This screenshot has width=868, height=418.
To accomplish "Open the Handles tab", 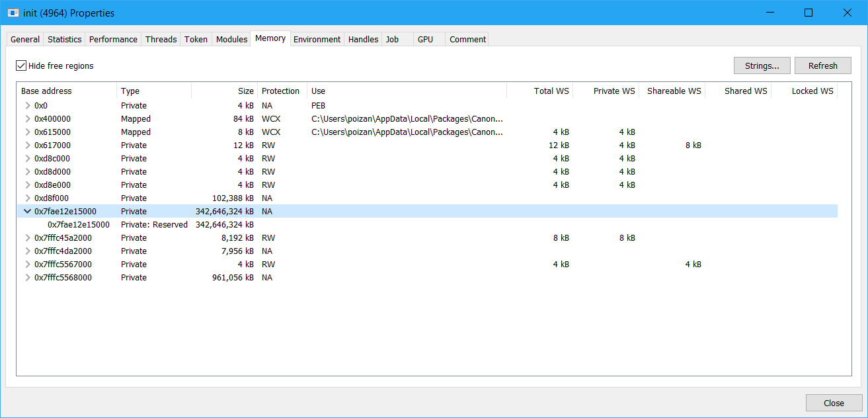I will point(362,39).
